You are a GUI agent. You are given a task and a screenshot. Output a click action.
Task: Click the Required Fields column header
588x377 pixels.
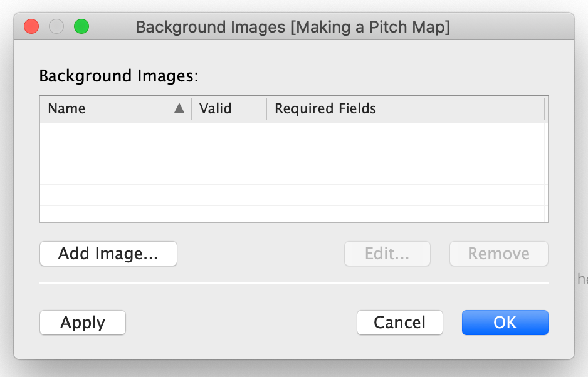406,109
